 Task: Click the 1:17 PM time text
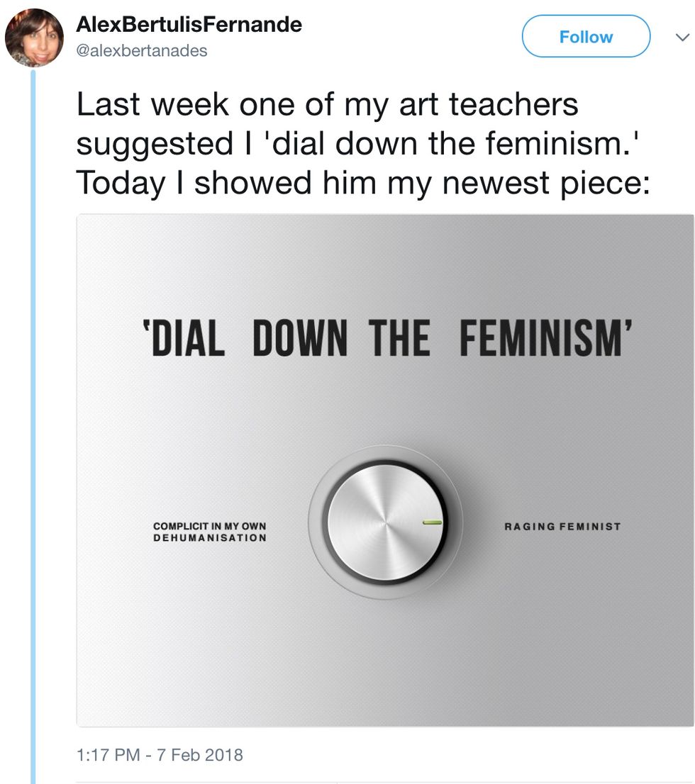106,754
